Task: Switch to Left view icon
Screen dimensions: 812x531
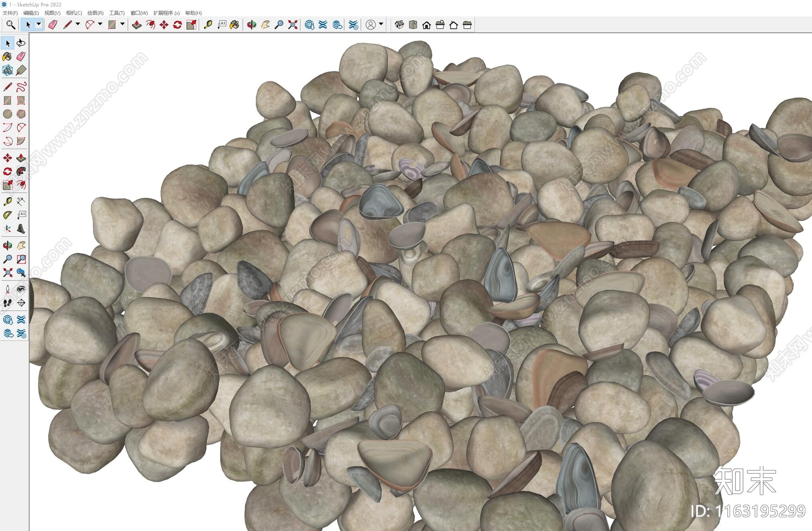Action: 467,24
